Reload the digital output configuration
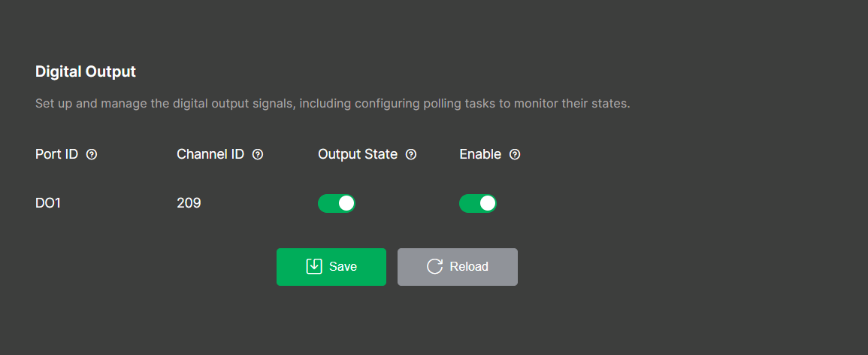The height and width of the screenshot is (355, 868). pyautogui.click(x=457, y=267)
